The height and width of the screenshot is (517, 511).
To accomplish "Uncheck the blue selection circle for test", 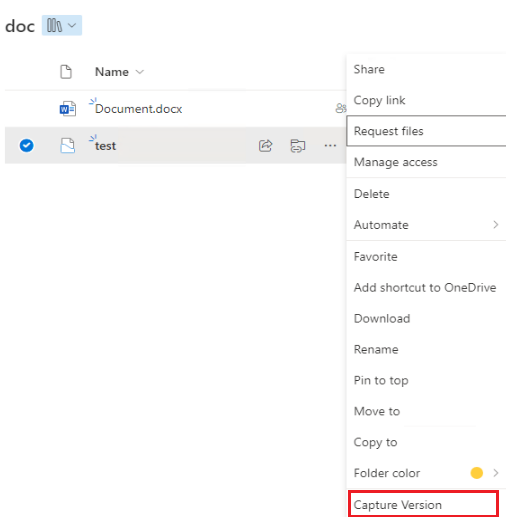I will tap(26, 145).
